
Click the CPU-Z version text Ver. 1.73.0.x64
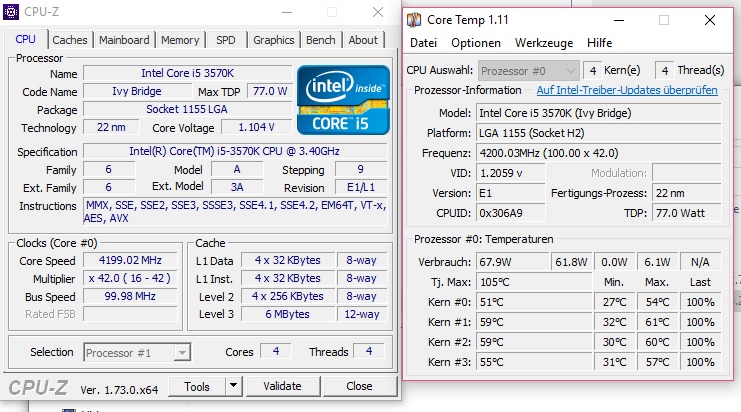[x=119, y=390]
